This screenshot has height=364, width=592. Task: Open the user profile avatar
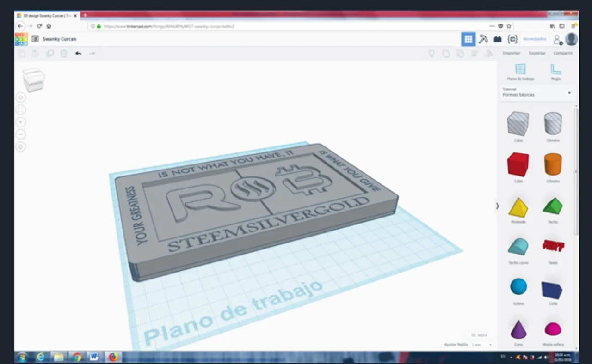point(571,39)
